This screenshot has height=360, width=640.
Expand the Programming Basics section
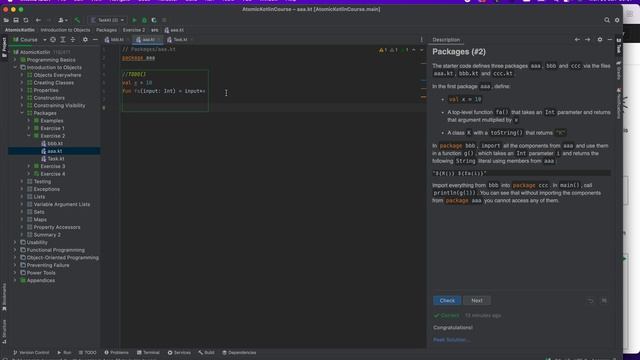click(x=16, y=60)
